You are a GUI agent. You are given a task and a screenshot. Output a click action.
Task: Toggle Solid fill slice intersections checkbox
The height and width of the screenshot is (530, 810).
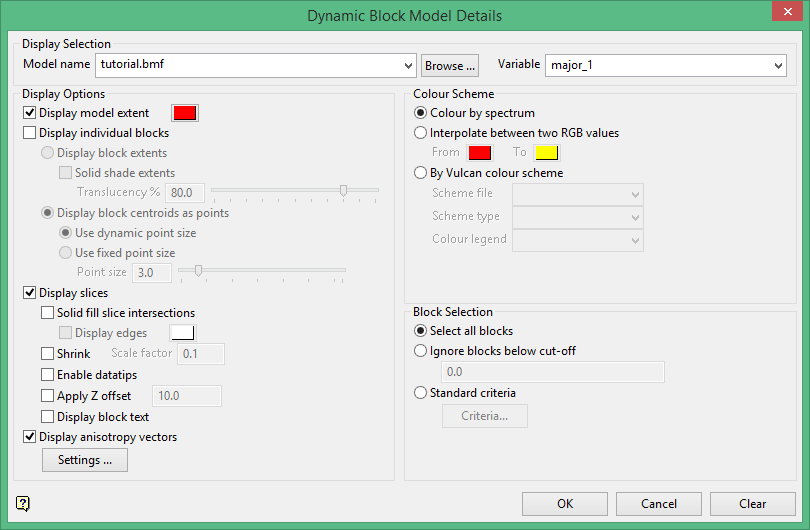click(x=48, y=313)
